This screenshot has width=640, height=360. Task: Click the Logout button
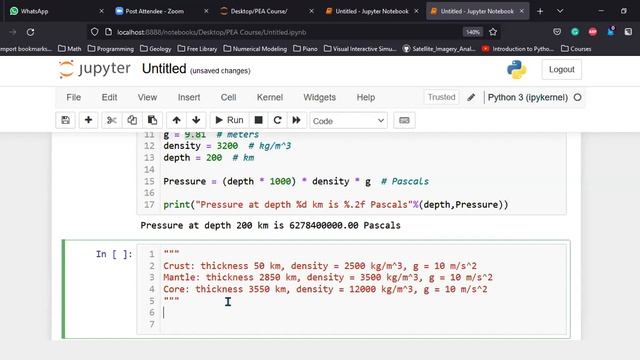pos(562,69)
